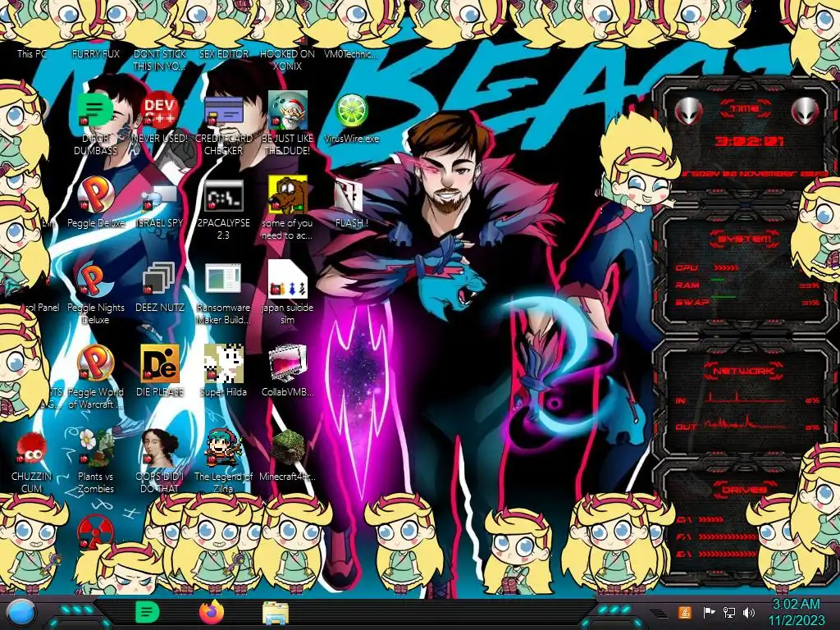Click the orange Java tray icon
The height and width of the screenshot is (630, 840).
click(x=684, y=612)
